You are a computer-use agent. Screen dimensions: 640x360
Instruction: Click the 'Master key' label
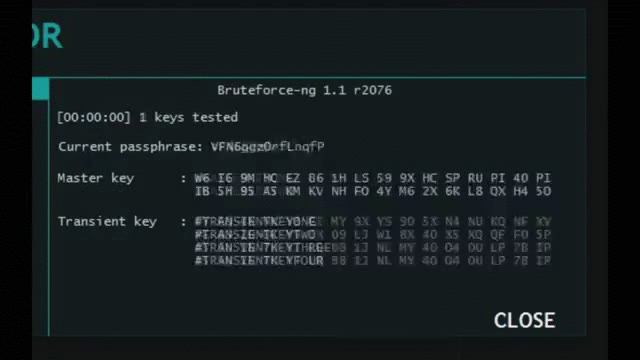coord(96,178)
